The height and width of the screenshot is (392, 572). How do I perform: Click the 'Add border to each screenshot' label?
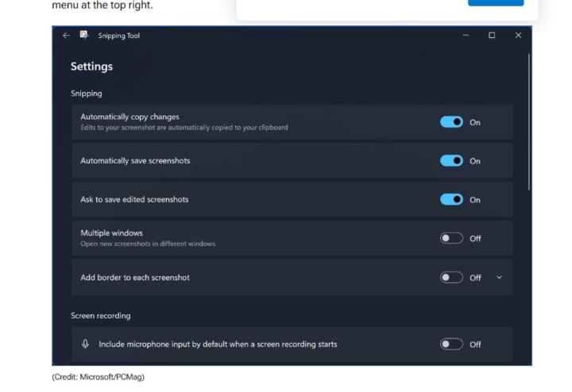point(135,277)
